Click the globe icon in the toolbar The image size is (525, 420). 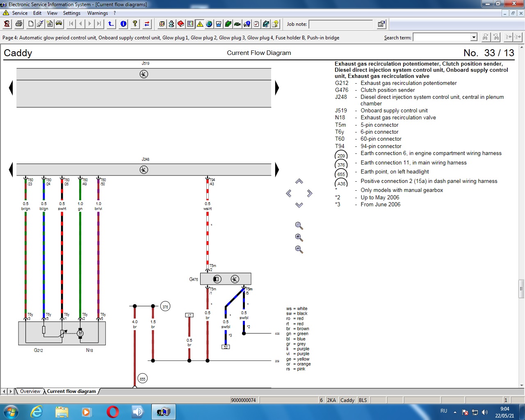click(209, 24)
